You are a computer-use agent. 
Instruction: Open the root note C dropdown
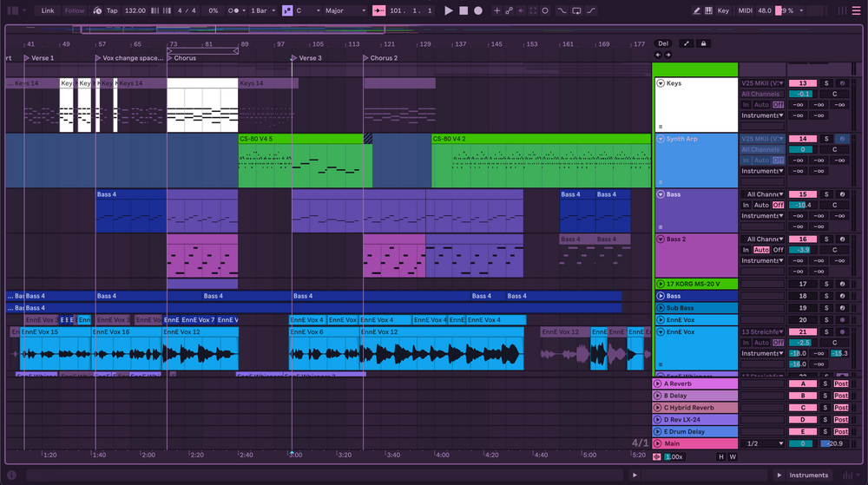308,10
